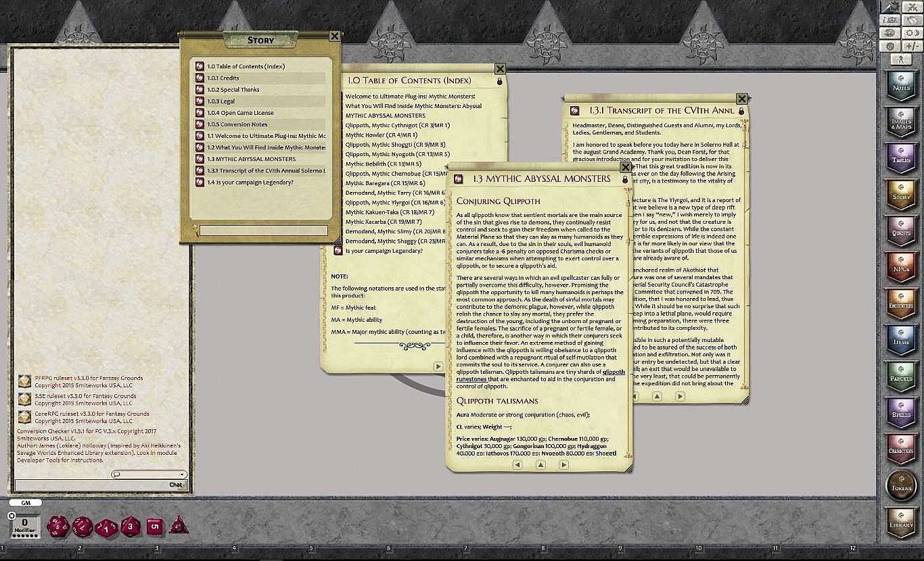924x561 pixels.
Task: Open '1.0 Table of Contents (Index)' story entry
Action: tap(260, 66)
